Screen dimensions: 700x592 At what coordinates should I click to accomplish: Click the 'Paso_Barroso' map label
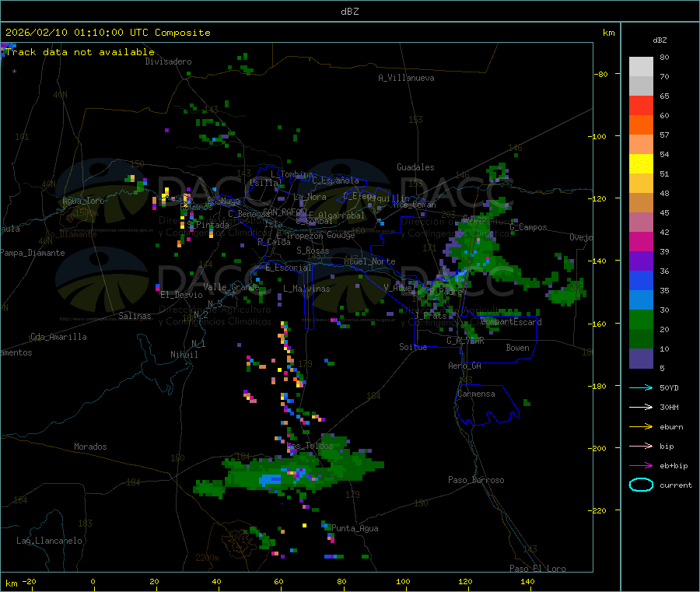tap(476, 480)
